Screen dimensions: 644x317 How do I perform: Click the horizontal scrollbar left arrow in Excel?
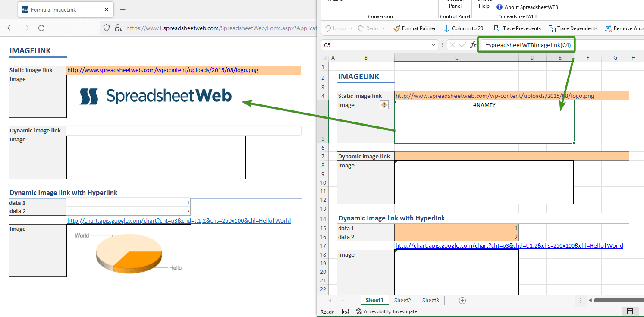[591, 301]
